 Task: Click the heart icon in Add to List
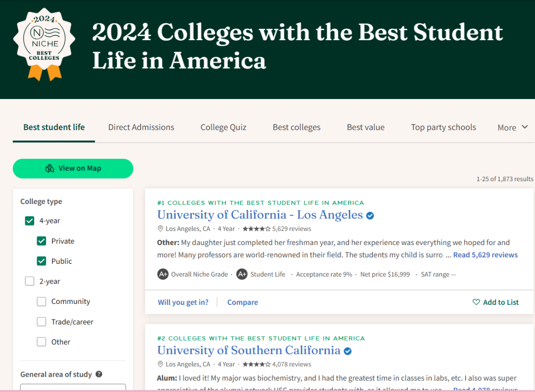(x=476, y=302)
